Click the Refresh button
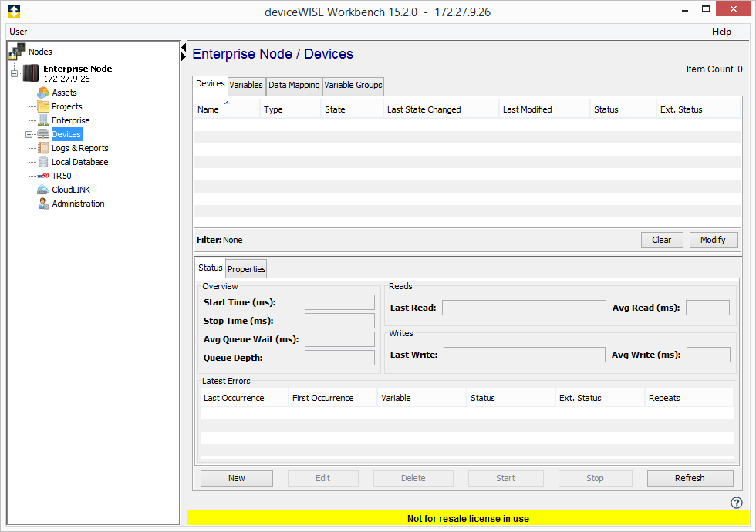The width and height of the screenshot is (756, 532). click(x=690, y=478)
